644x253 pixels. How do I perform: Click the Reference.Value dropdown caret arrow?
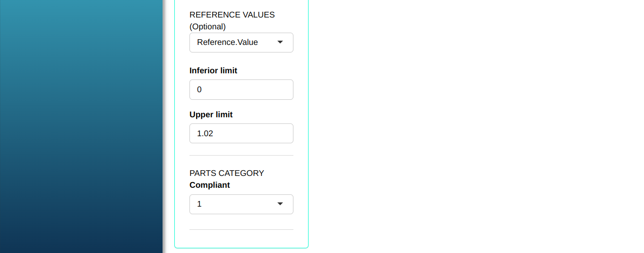(x=280, y=43)
